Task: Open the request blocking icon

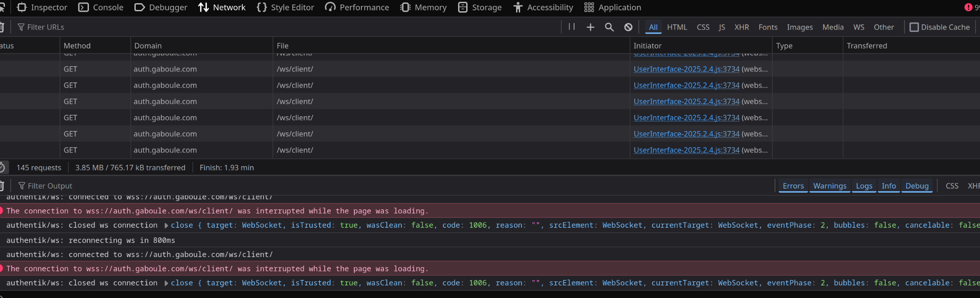Action: (628, 27)
